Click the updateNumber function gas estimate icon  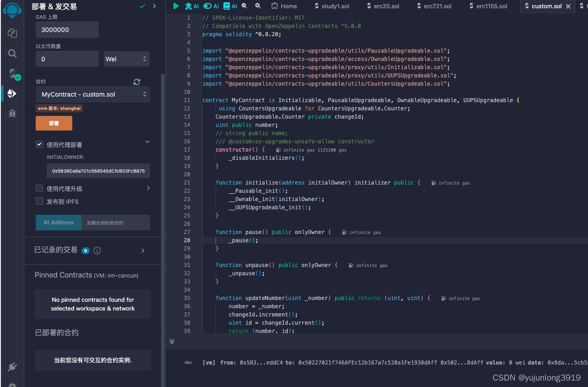(x=443, y=298)
